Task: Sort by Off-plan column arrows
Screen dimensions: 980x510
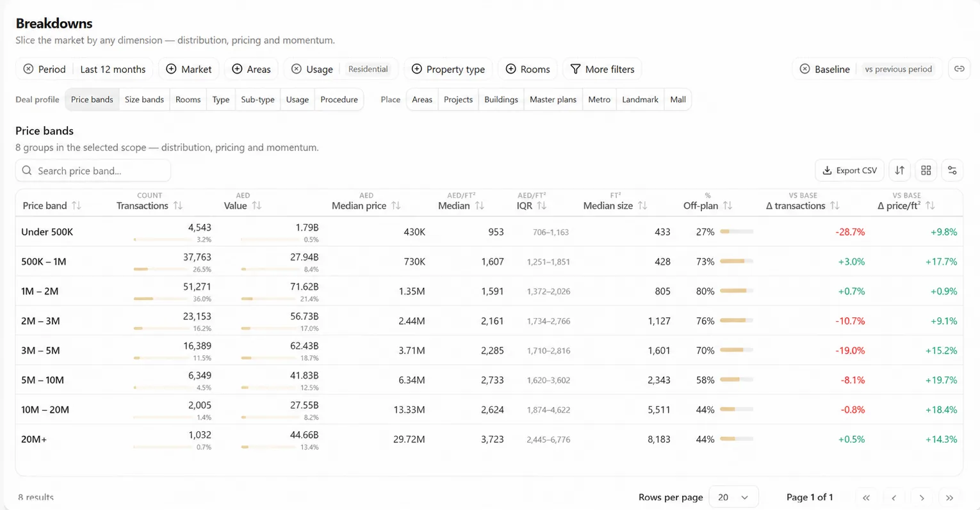Action: coord(727,205)
